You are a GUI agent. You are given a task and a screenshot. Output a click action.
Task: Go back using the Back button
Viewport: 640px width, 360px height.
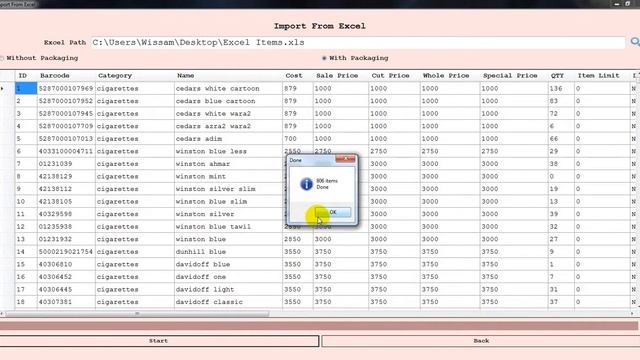[x=481, y=341]
